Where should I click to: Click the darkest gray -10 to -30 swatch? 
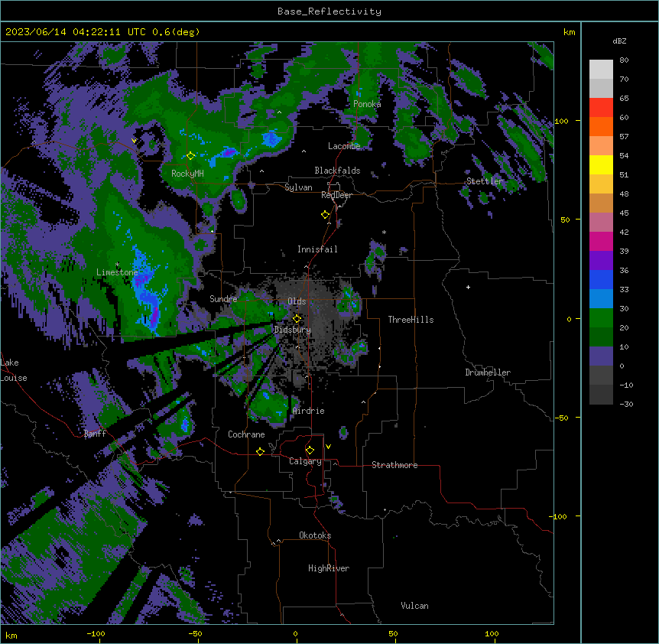(601, 395)
